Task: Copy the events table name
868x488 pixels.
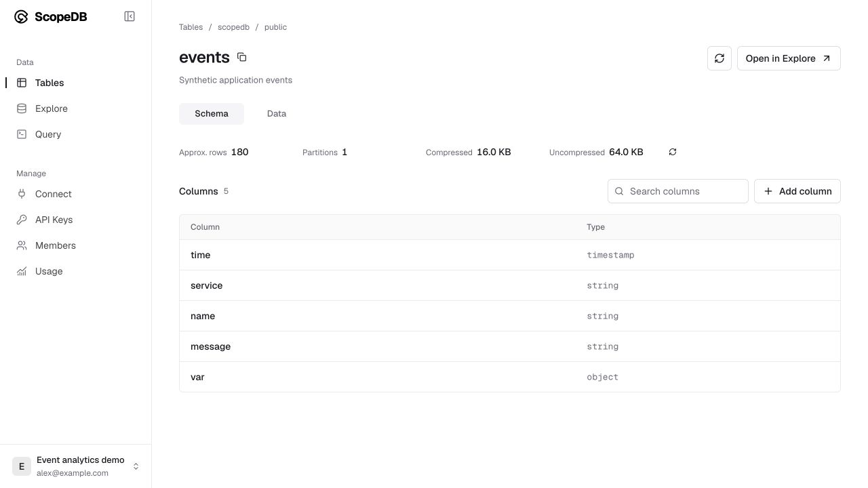Action: [242, 58]
